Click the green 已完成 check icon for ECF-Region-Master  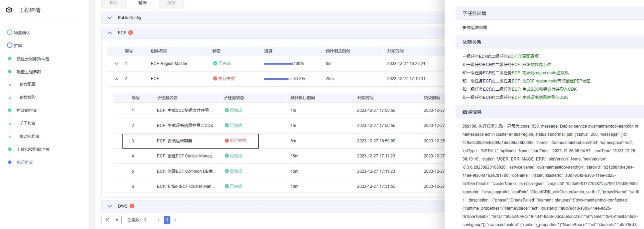coord(215,63)
